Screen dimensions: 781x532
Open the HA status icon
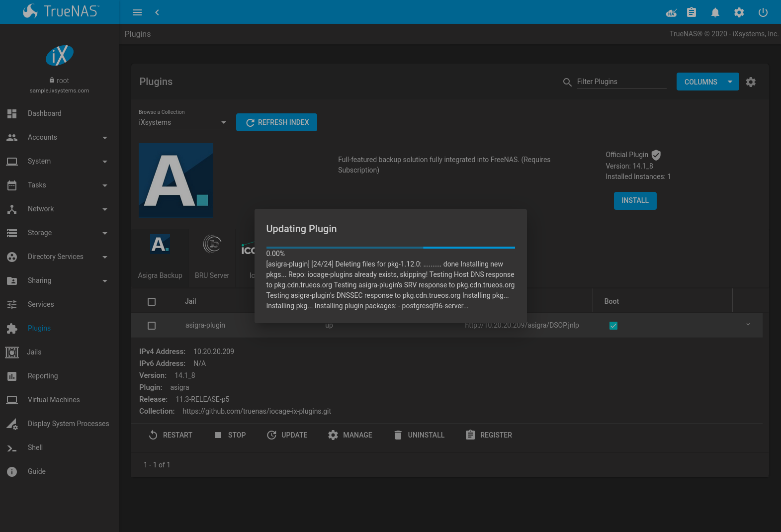tap(672, 12)
